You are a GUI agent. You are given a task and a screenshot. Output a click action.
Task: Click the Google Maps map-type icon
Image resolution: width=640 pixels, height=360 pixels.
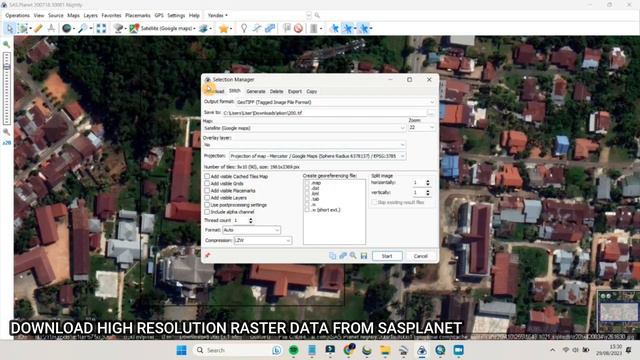pos(134,28)
